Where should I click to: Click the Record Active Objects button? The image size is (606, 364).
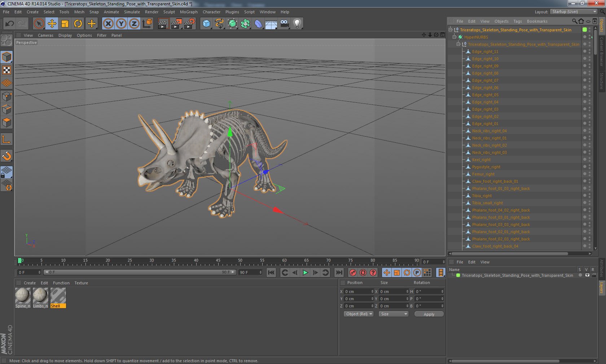tap(353, 272)
